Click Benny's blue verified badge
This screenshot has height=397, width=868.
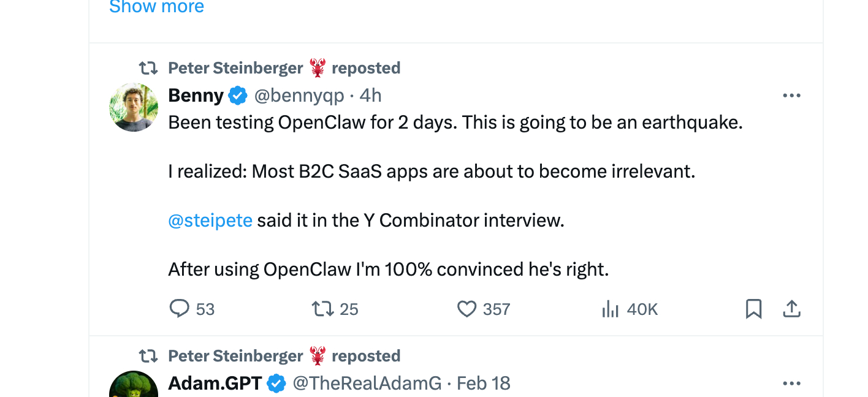(x=238, y=96)
